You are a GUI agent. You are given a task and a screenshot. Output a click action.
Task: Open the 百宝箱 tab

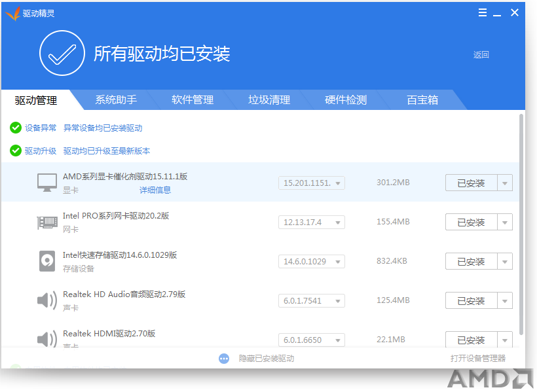(422, 100)
